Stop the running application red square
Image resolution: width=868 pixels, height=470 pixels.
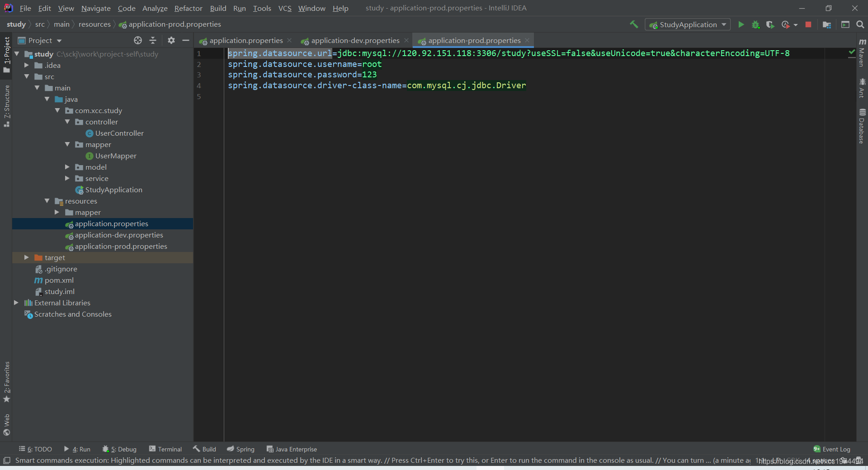(x=808, y=24)
